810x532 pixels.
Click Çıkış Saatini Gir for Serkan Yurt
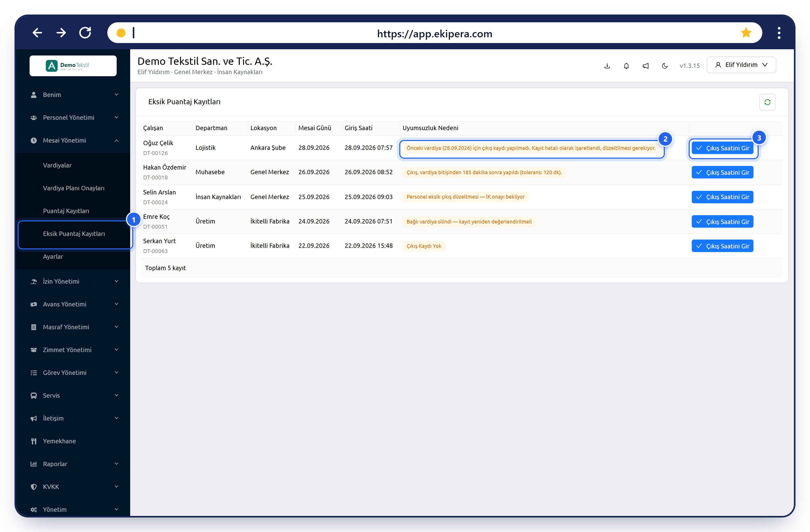(722, 246)
